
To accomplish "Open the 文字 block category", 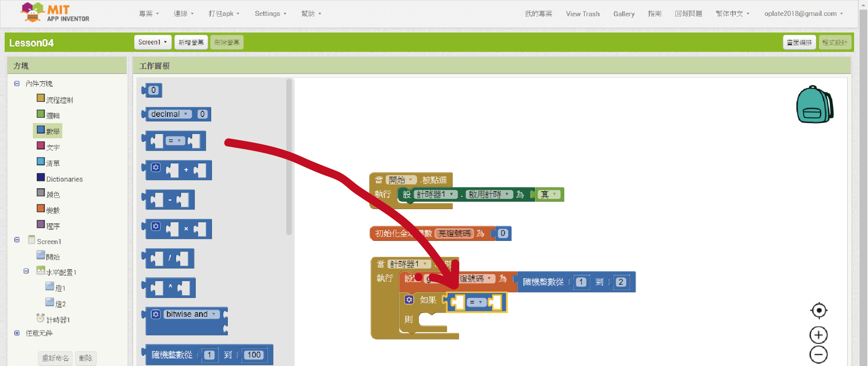I will (48, 147).
